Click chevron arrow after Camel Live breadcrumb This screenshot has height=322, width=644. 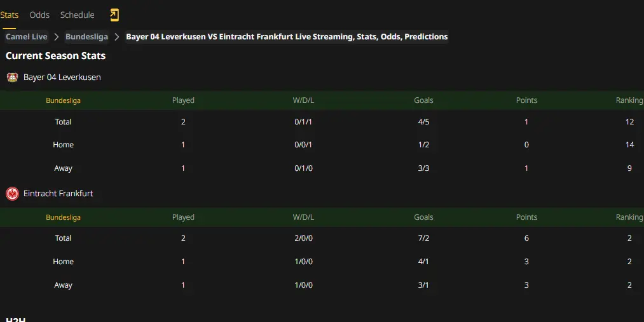pos(57,37)
